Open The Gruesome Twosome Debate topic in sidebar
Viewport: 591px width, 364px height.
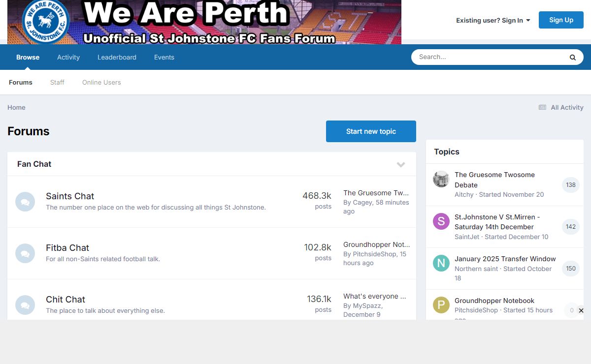click(x=494, y=180)
